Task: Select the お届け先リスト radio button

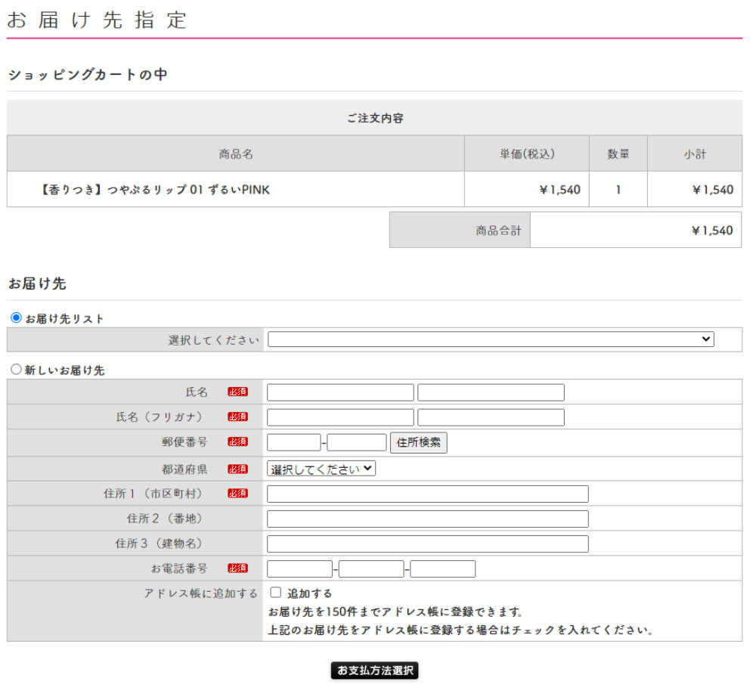Action: coord(16,318)
